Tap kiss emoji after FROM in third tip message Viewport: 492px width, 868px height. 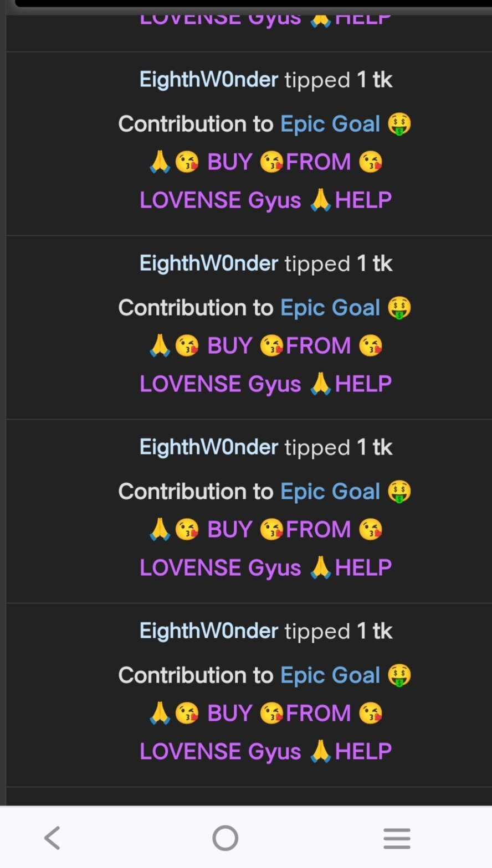pyautogui.click(x=370, y=530)
